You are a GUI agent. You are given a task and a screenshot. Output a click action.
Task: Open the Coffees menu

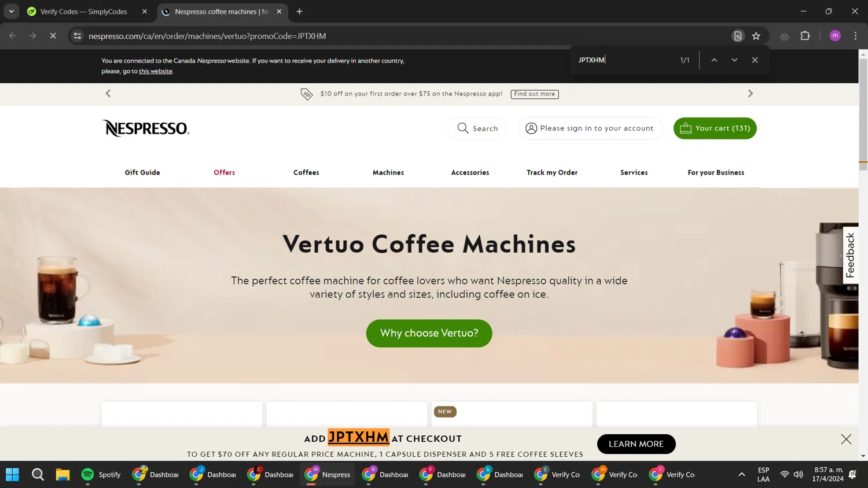pyautogui.click(x=306, y=172)
